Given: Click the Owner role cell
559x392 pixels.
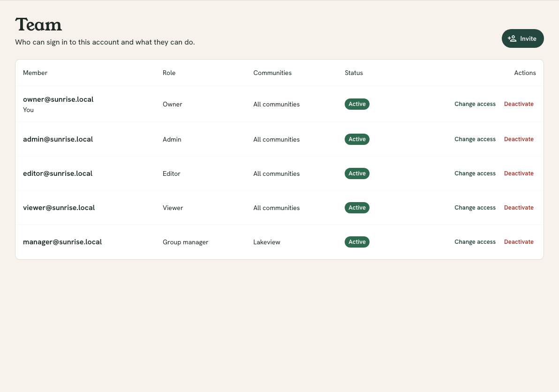Looking at the screenshot, I should (172, 105).
